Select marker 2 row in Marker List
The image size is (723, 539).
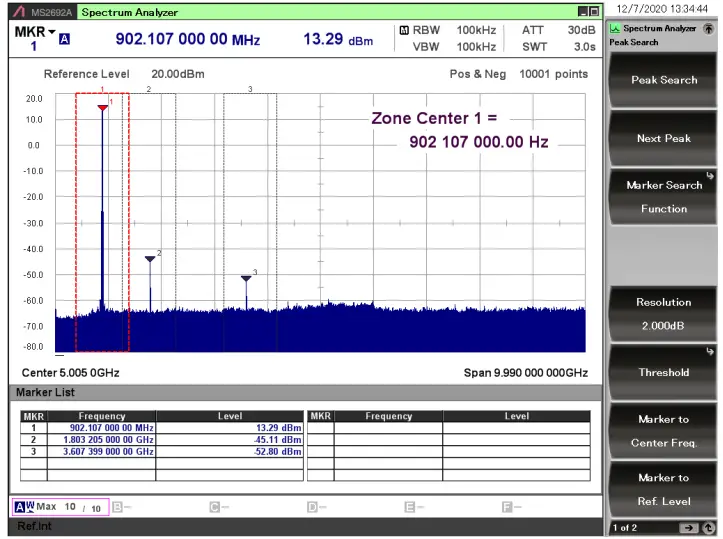[x=161, y=440]
